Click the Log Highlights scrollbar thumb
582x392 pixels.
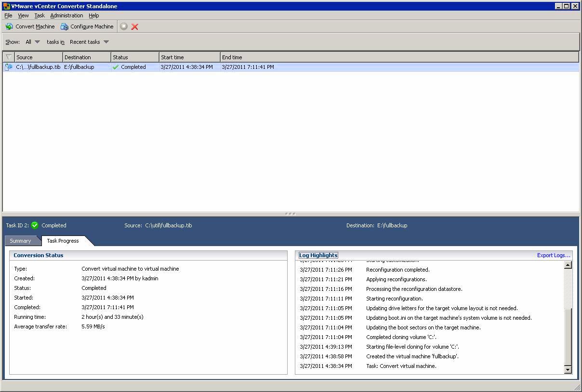(x=568, y=337)
